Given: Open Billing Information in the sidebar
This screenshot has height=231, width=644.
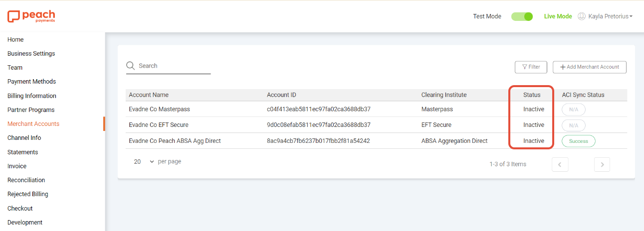Looking at the screenshot, I should (x=32, y=96).
